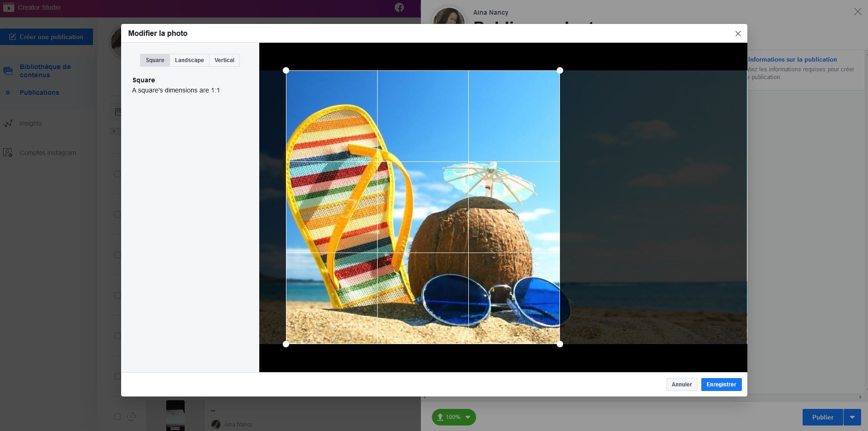The width and height of the screenshot is (868, 431).
Task: Switch to the Landscape crop tab
Action: point(189,60)
